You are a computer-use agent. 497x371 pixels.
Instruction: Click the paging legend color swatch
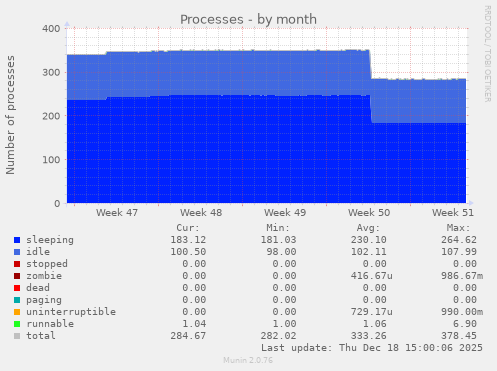pyautogui.click(x=17, y=300)
